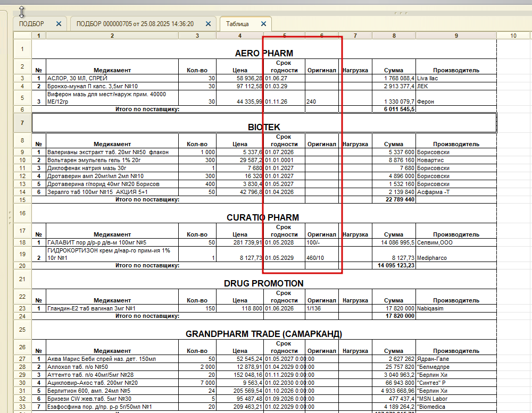Screen dimensions: 532x413
Task: Click the Гландин-Е2 таб вагинал medication cell
Action: [112, 308]
